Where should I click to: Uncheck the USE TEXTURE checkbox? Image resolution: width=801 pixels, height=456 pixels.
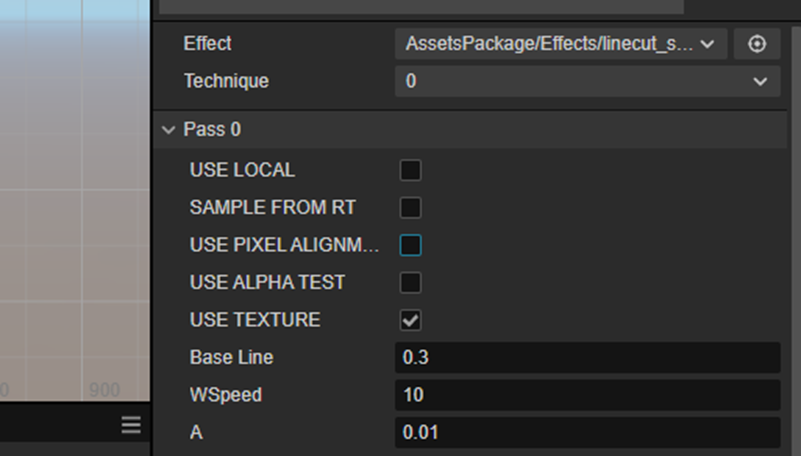coord(411,320)
